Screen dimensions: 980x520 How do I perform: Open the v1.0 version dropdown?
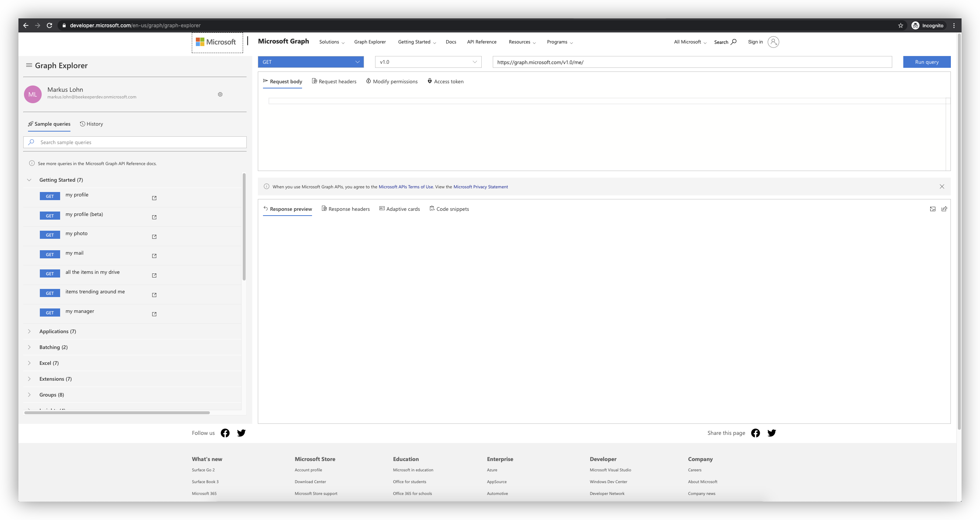[428, 62]
